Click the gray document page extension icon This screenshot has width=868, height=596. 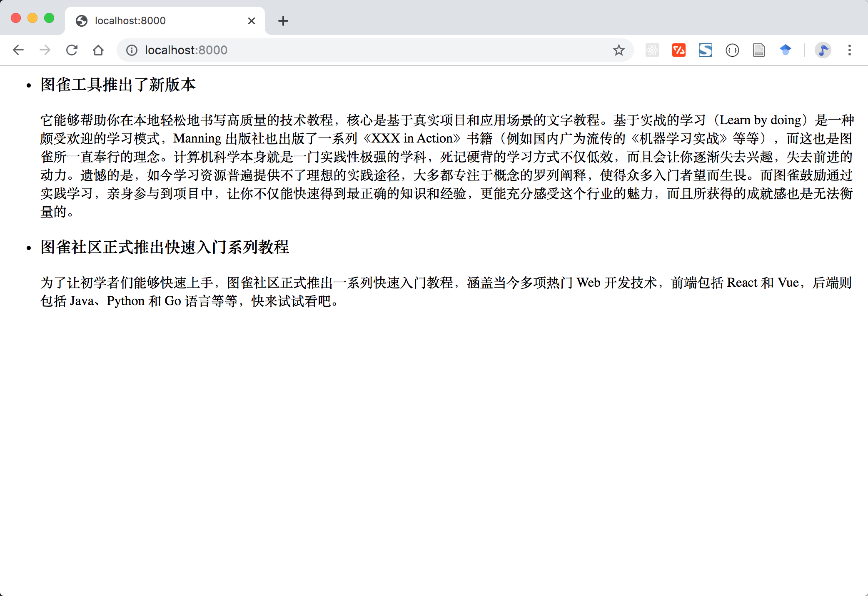758,50
